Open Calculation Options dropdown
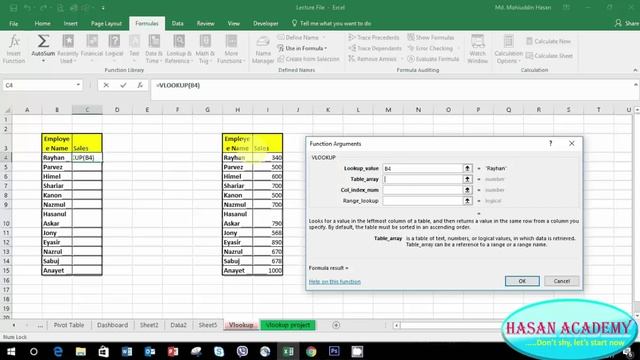The width and height of the screenshot is (640, 360). 508,49
